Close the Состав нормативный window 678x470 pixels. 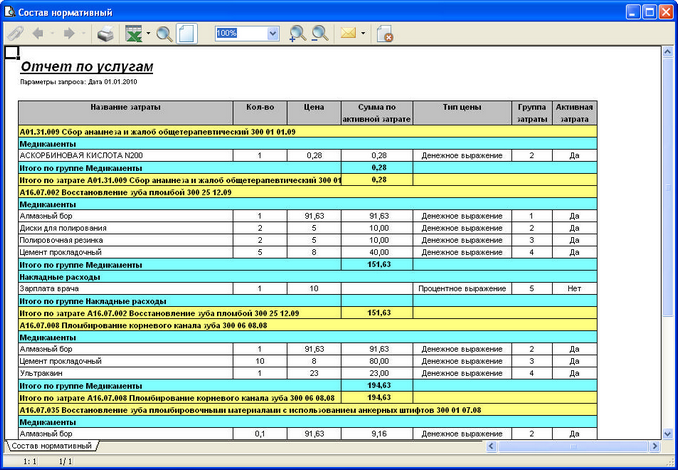coord(665,12)
